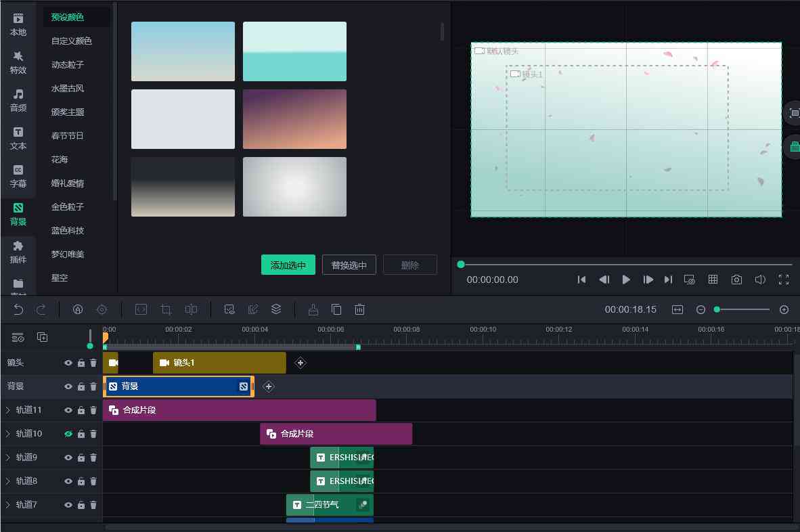Add a new camera clip on 镜头 track
This screenshot has width=800, height=532.
(x=301, y=363)
